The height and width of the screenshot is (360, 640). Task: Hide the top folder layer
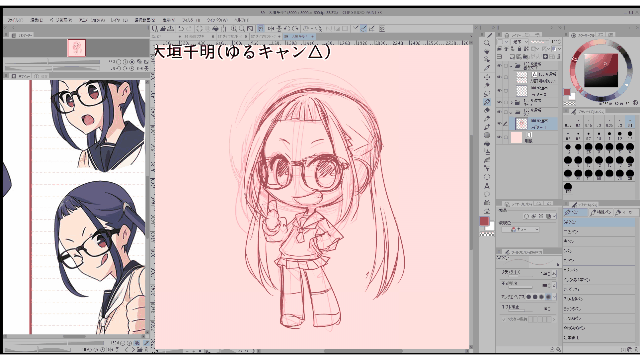tap(499, 66)
